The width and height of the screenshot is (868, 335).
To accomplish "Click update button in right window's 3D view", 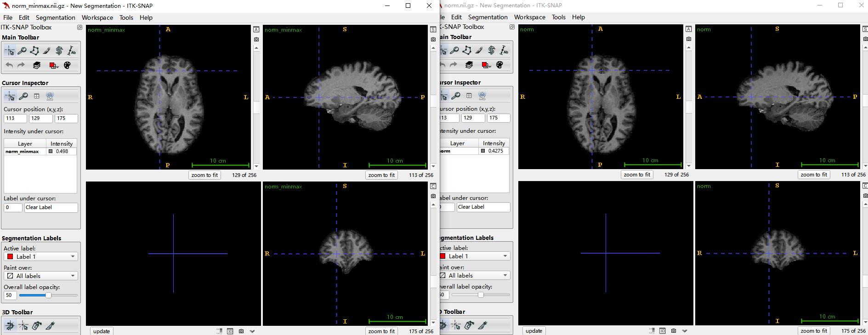I will pos(533,331).
